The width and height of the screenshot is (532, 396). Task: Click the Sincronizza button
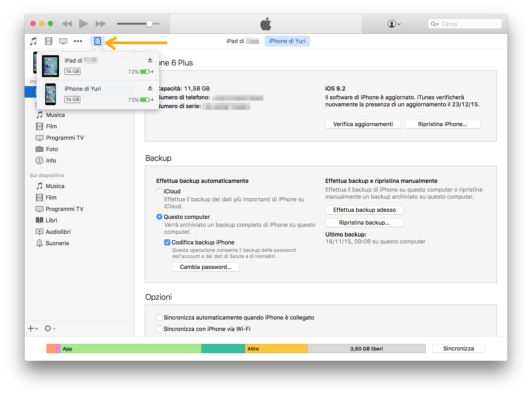coord(458,349)
